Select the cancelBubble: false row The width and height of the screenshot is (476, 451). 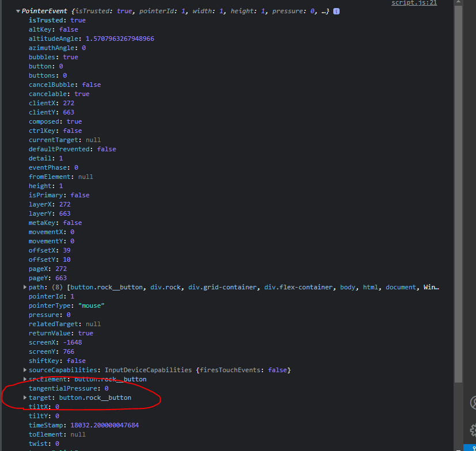[x=64, y=85]
